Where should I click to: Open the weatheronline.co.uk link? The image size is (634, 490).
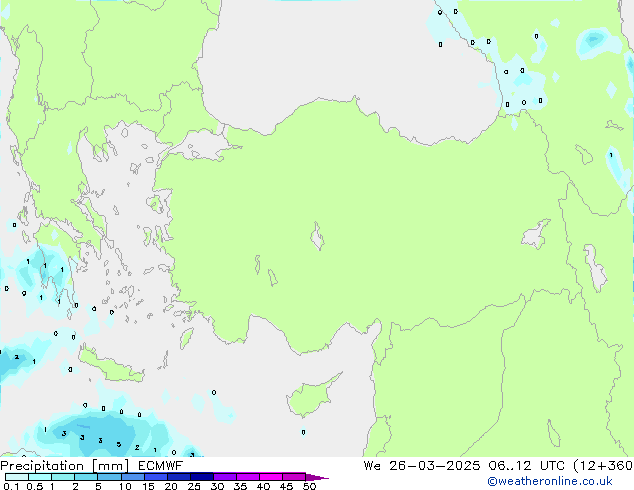pyautogui.click(x=550, y=481)
